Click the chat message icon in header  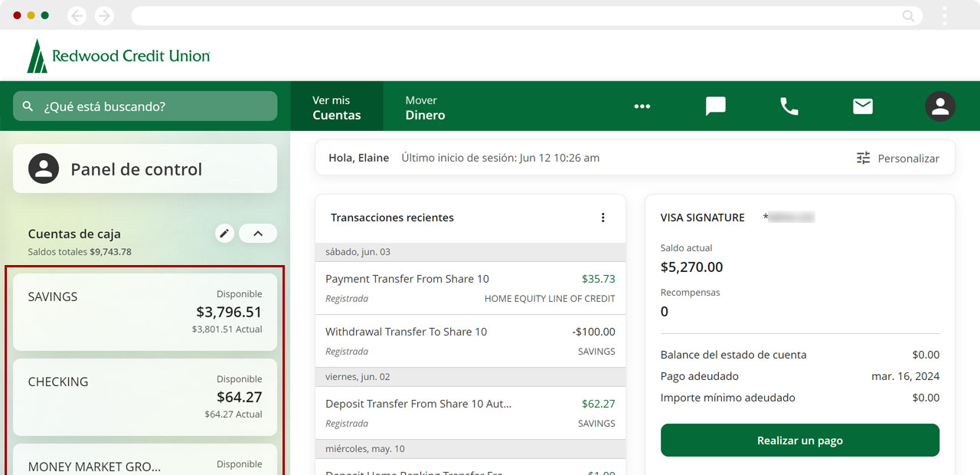pyautogui.click(x=715, y=106)
